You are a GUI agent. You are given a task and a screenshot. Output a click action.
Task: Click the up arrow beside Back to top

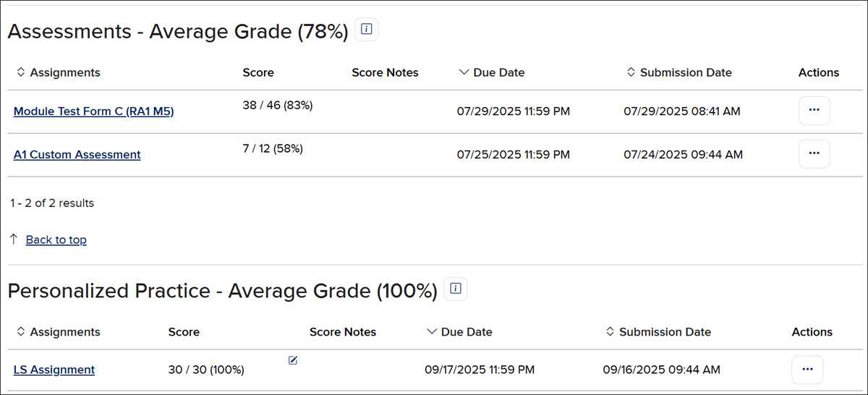click(14, 239)
